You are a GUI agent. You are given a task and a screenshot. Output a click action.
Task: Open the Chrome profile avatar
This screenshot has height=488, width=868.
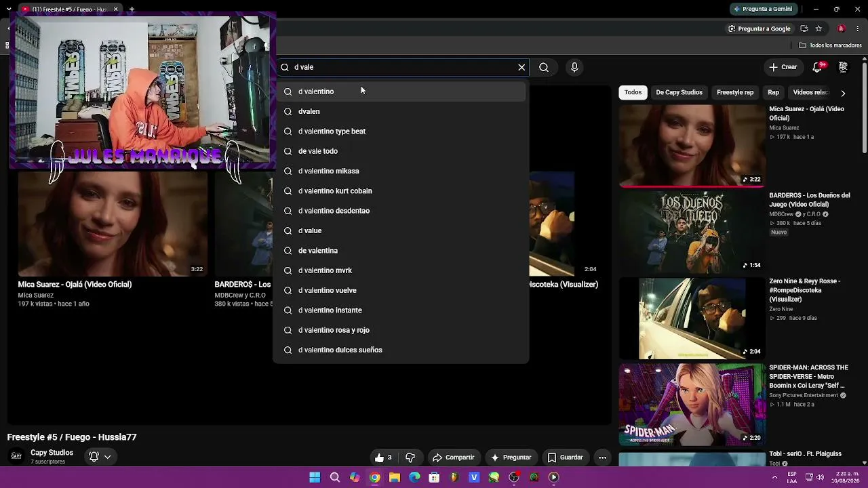[x=842, y=28]
